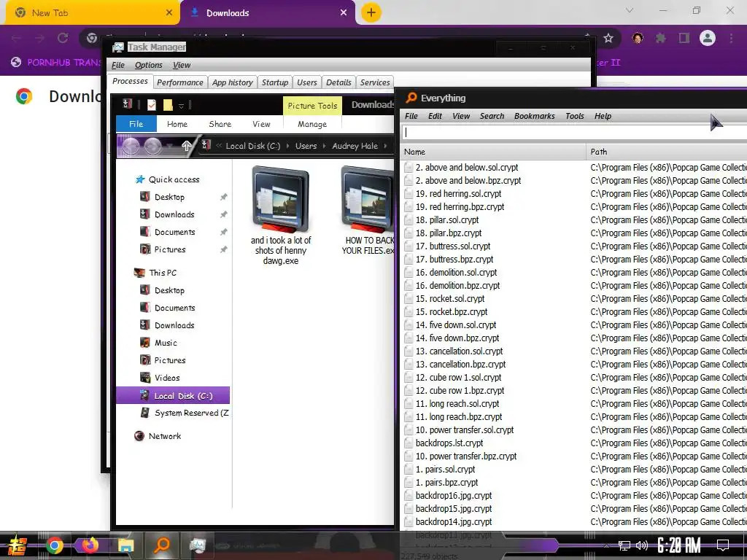The image size is (747, 560).
Task: Open Explorer Share ribbon tab
Action: click(220, 124)
